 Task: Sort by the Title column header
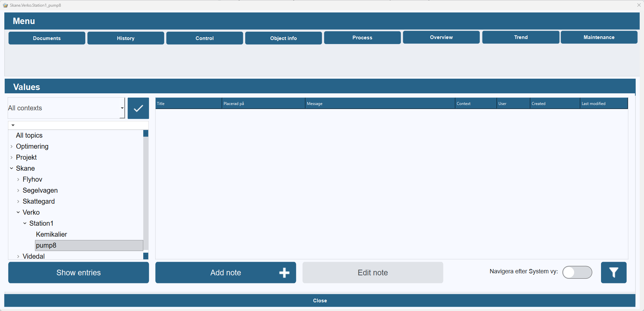(x=189, y=103)
